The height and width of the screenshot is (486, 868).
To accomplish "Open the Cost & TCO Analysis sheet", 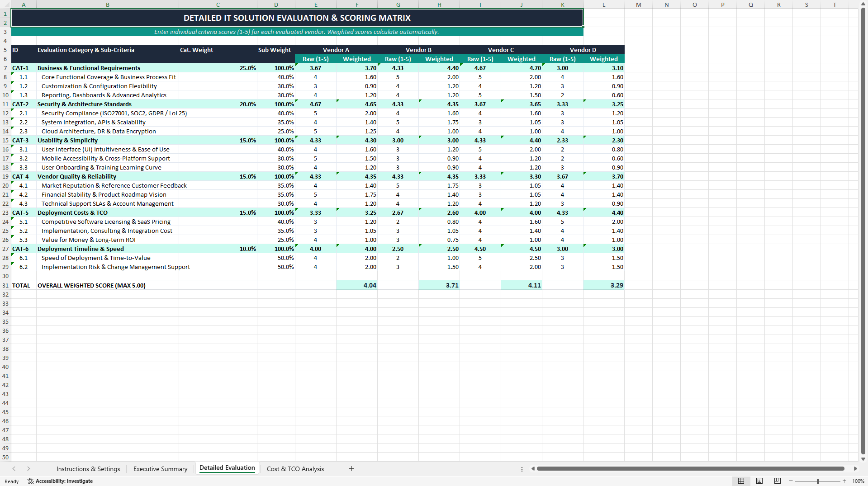I will (x=295, y=469).
